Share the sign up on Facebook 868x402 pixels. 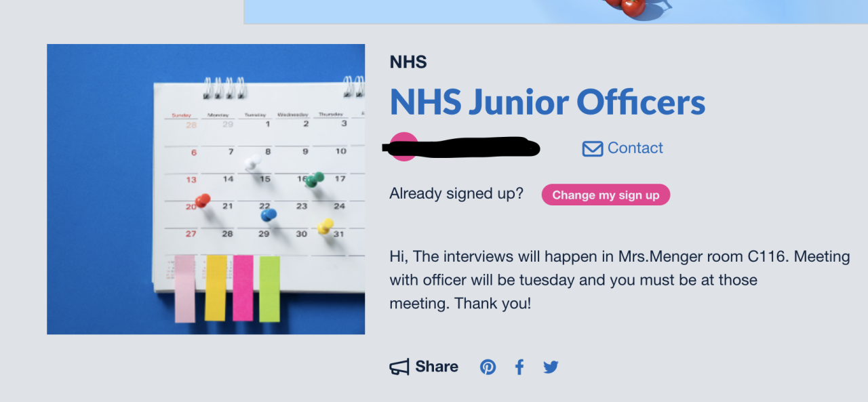pyautogui.click(x=519, y=367)
